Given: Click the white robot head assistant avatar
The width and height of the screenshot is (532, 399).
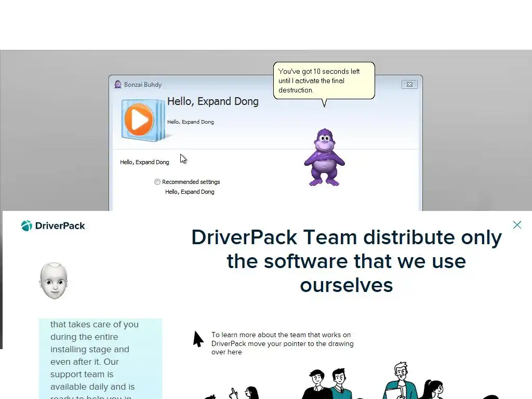Looking at the screenshot, I should pos(54,281).
